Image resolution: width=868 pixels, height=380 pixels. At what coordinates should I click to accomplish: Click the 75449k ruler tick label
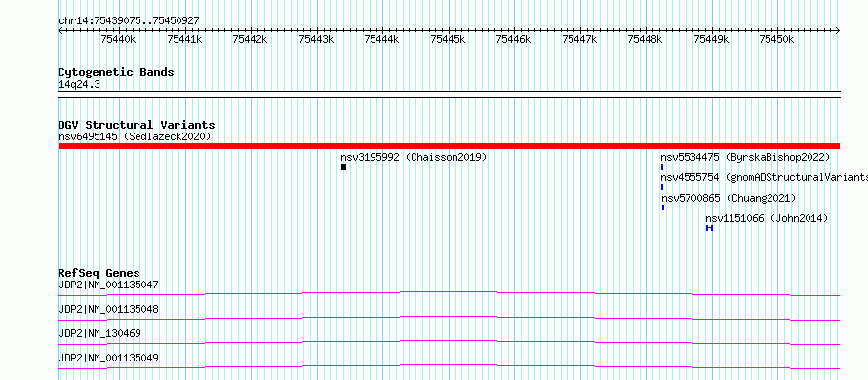711,39
